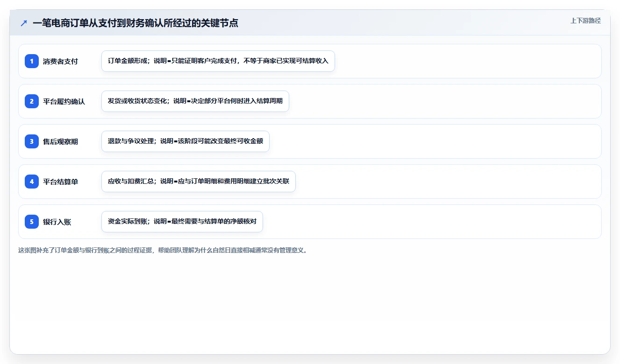
Task: Select the 银行入账 step label
Action: point(57,222)
